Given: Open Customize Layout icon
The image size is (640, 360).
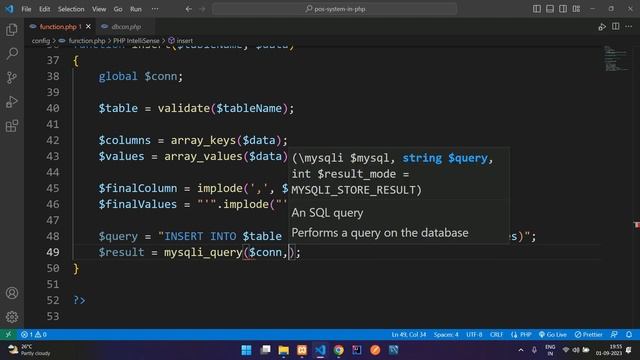Looking at the screenshot, I should [576, 9].
